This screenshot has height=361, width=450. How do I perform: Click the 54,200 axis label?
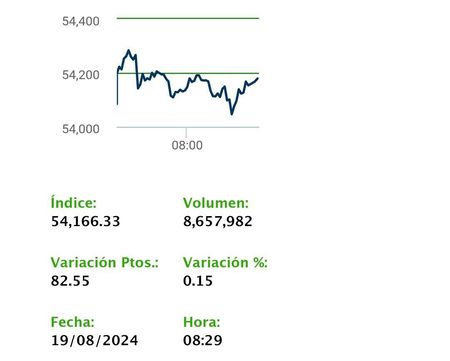coord(81,75)
